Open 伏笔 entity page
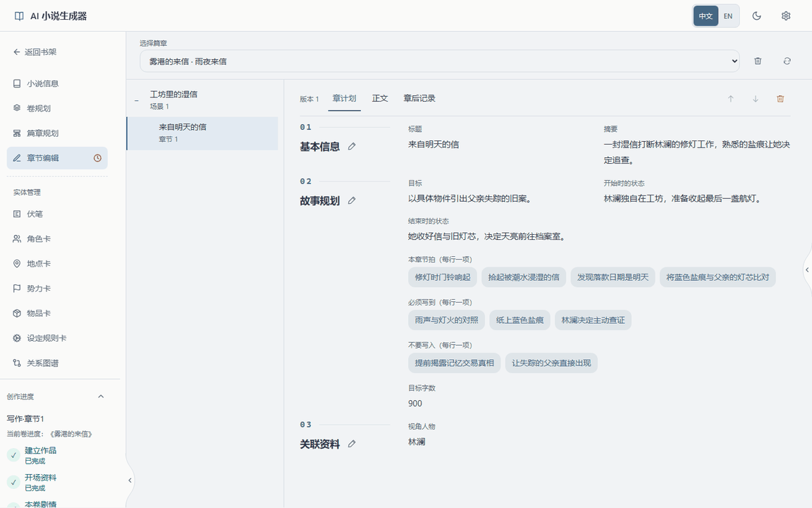This screenshot has height=508, width=812. click(x=57, y=214)
